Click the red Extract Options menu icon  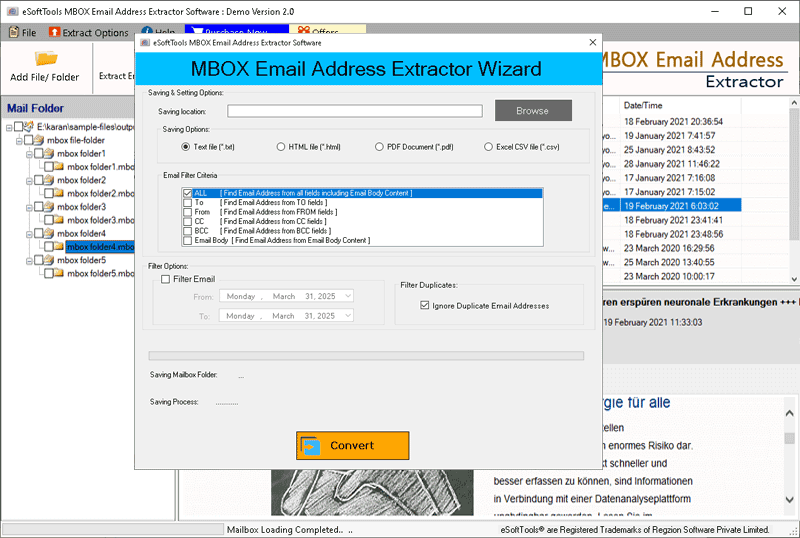click(54, 32)
